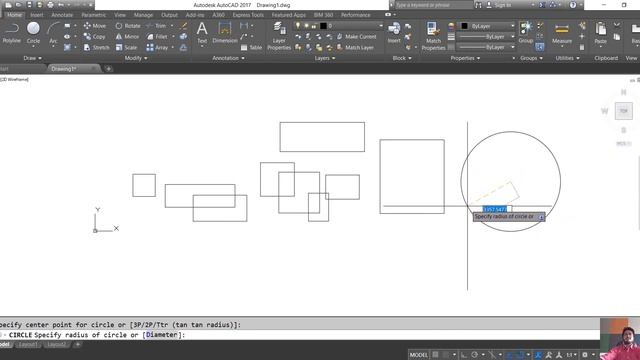Expand the Layers panel dropdown
The height and width of the screenshot is (360, 640).
pyautogui.click(x=325, y=58)
